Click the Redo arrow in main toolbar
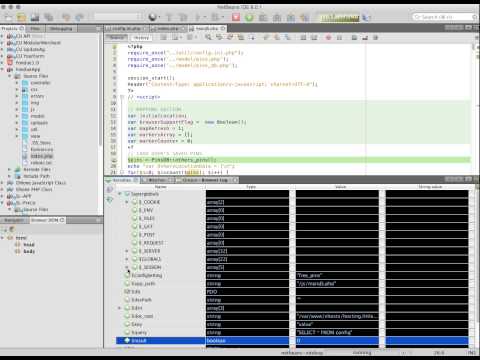Viewport: 480px width, 360px height. coord(80,17)
